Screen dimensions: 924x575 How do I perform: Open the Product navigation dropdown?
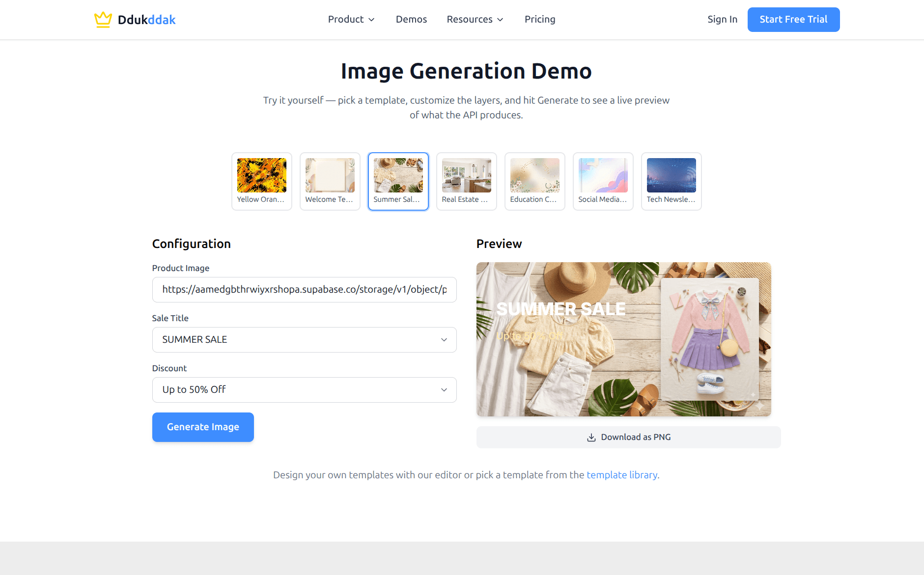point(351,19)
